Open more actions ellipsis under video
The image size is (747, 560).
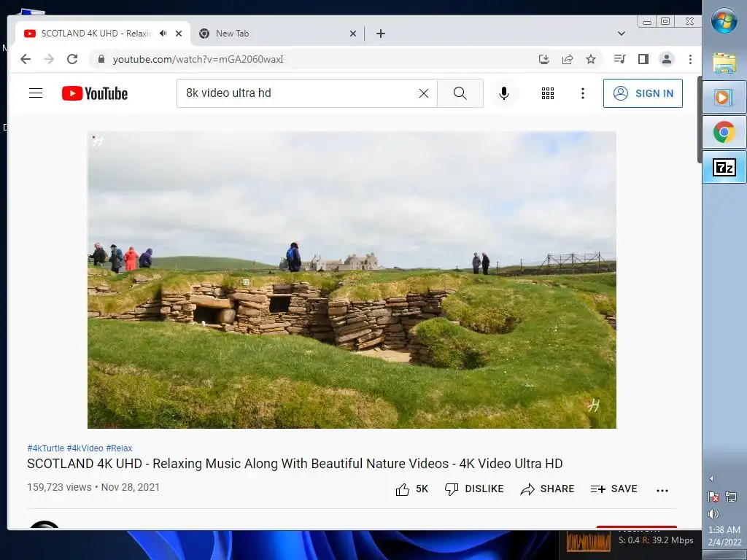(x=662, y=490)
